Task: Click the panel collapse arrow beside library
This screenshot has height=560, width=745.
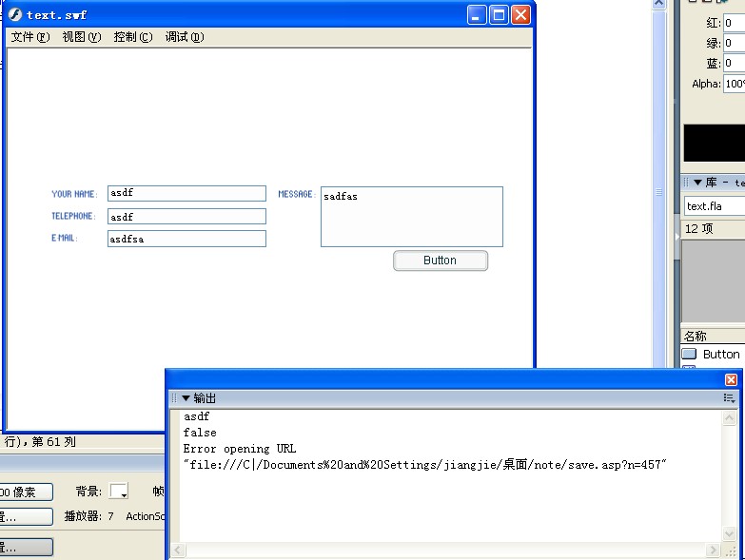Action: (677, 237)
